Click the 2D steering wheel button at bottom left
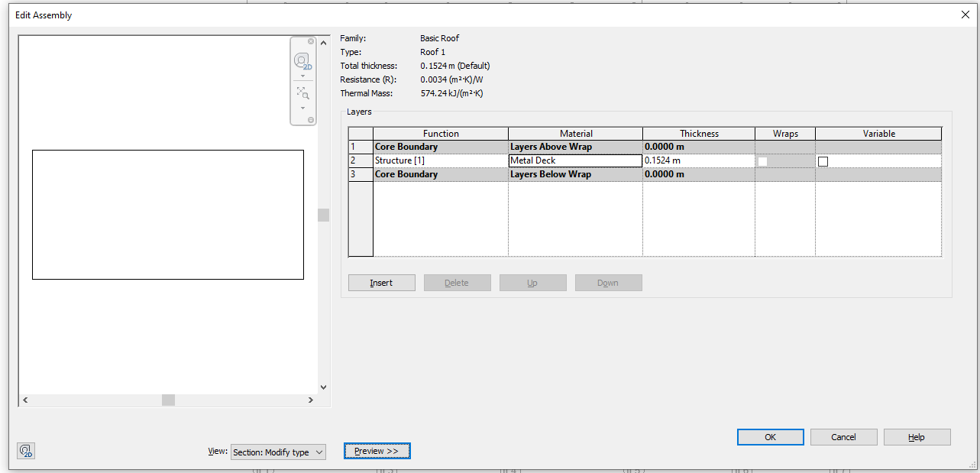980x473 pixels. [26, 451]
